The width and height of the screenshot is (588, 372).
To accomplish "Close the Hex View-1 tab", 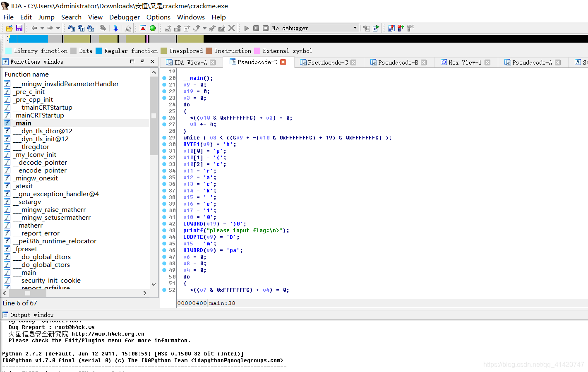I will pyautogui.click(x=487, y=62).
